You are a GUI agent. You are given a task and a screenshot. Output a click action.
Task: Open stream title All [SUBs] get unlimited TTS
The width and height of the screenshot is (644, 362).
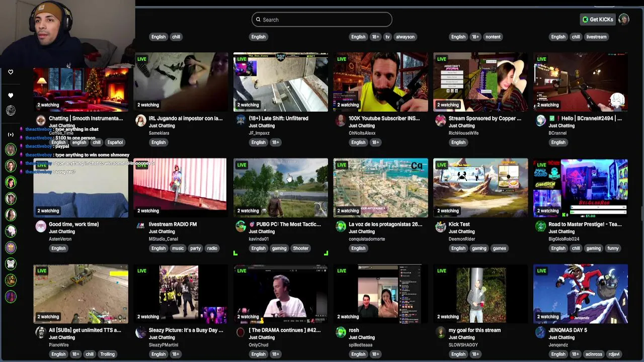(x=85, y=330)
